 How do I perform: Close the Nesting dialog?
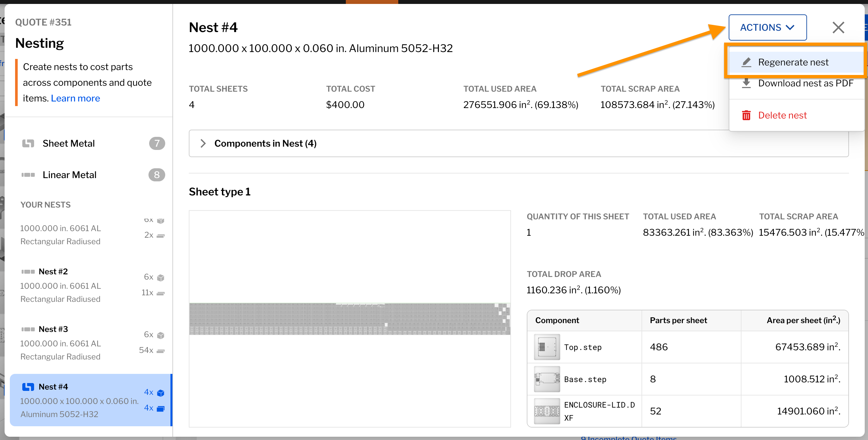point(838,27)
